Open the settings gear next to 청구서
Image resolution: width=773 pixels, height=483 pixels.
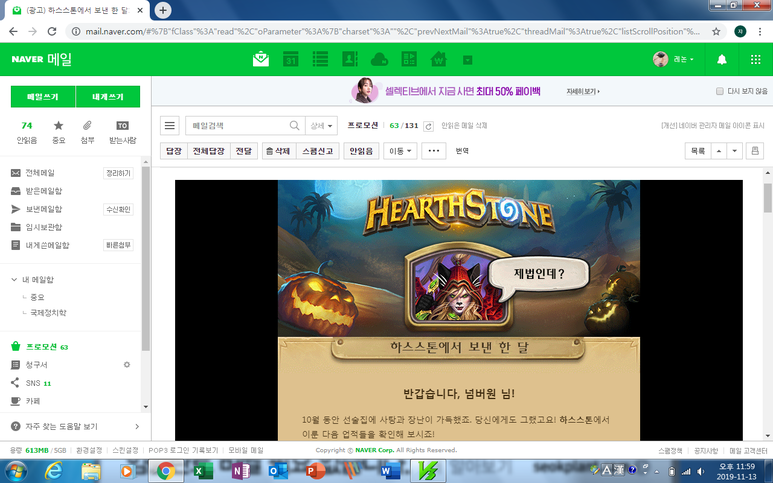point(127,365)
